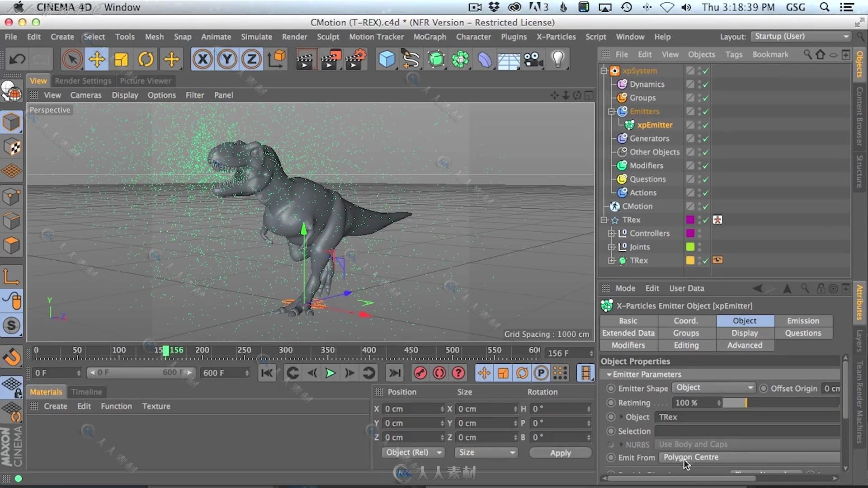Viewport: 868px width, 488px height.
Task: Switch to Picture Viewer tab
Action: [146, 80]
